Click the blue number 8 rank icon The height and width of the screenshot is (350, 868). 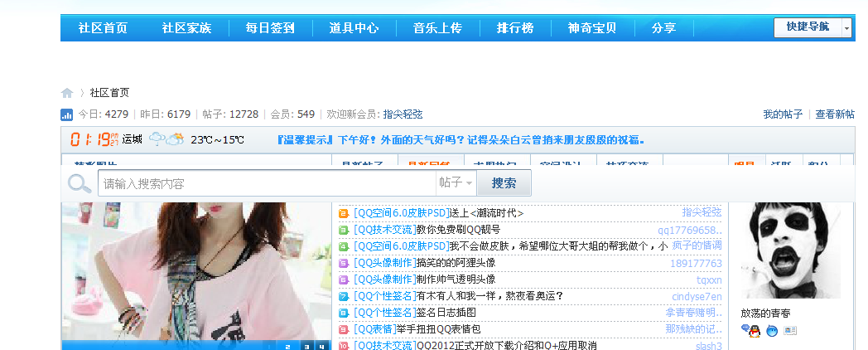click(x=343, y=313)
